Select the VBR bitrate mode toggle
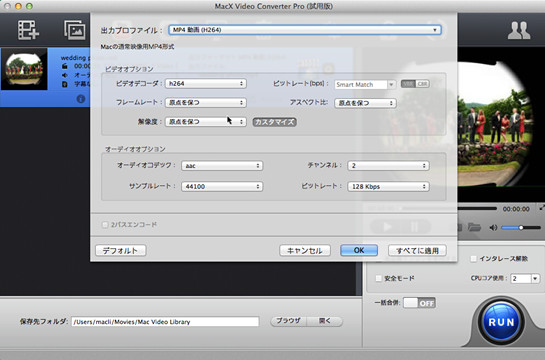The height and width of the screenshot is (360, 545). pyautogui.click(x=408, y=84)
